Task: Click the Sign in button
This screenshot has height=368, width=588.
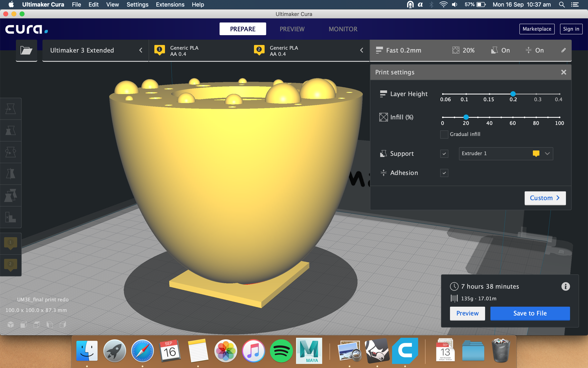Action: [x=571, y=29]
